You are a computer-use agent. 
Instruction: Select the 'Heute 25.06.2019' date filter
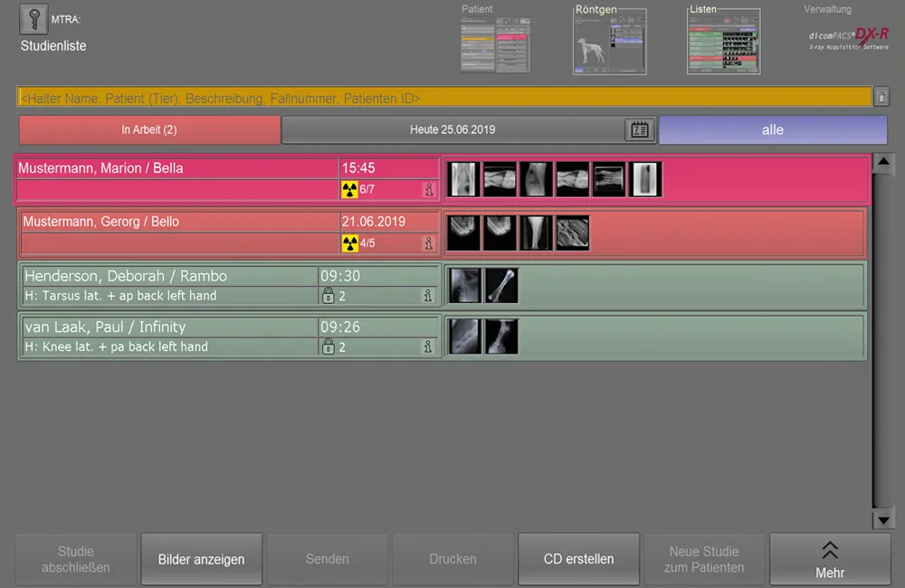[x=452, y=130]
